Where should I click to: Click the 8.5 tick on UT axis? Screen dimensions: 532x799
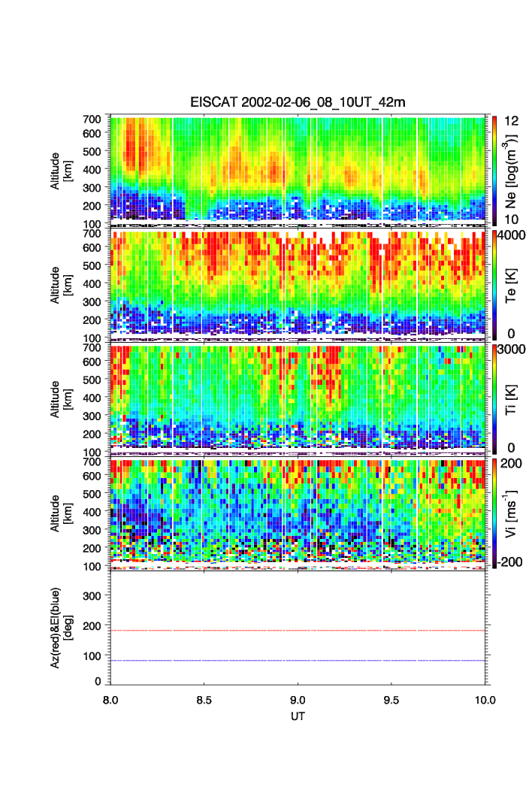204,699
